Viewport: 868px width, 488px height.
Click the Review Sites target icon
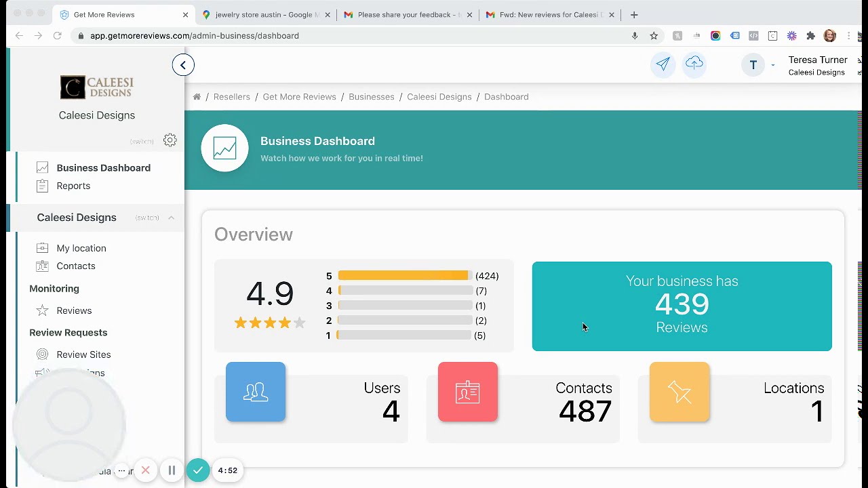42,354
